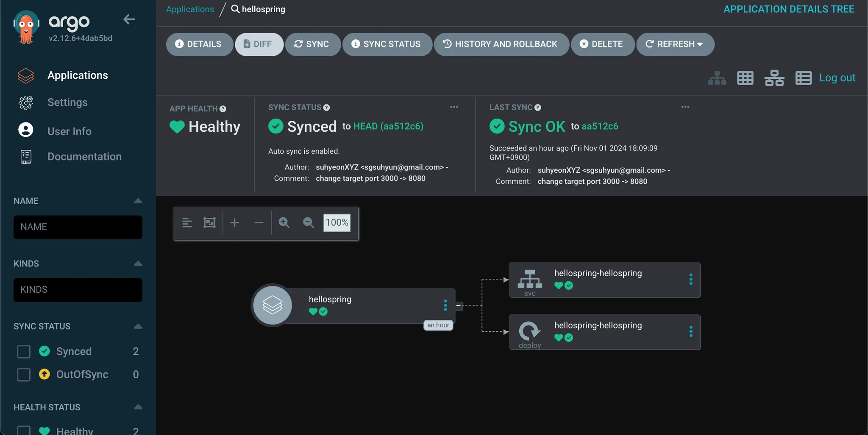Collapse children with the hellospring node's minus toggle
This screenshot has height=435, width=868.
coord(459,305)
